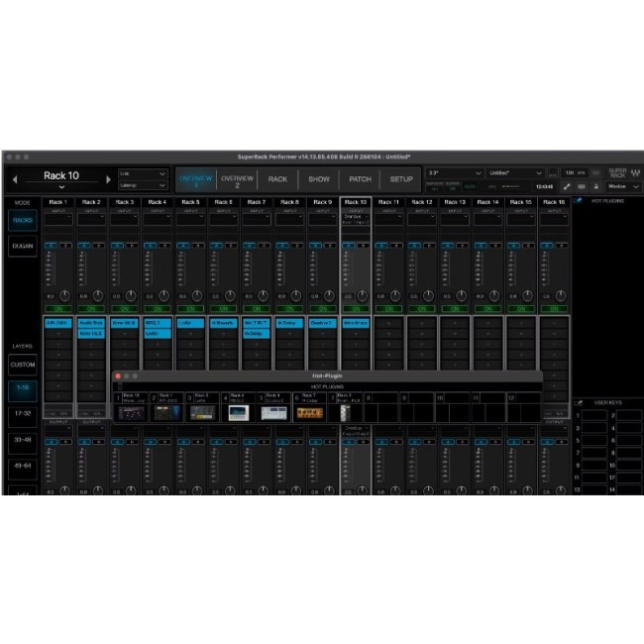Viewport: 644px width, 644px height.
Task: Switch to the PATCH tab
Action: pos(360,179)
